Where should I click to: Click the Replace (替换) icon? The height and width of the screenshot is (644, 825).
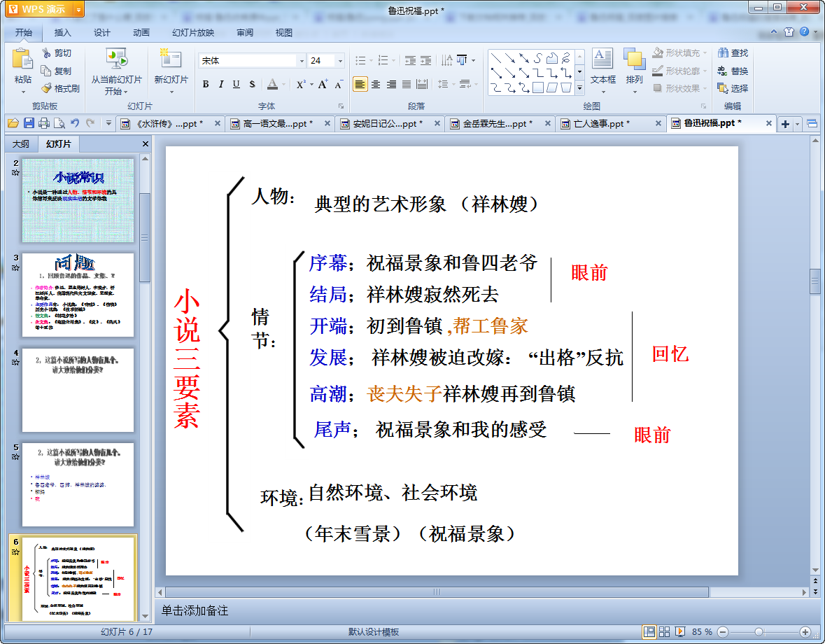(x=723, y=71)
